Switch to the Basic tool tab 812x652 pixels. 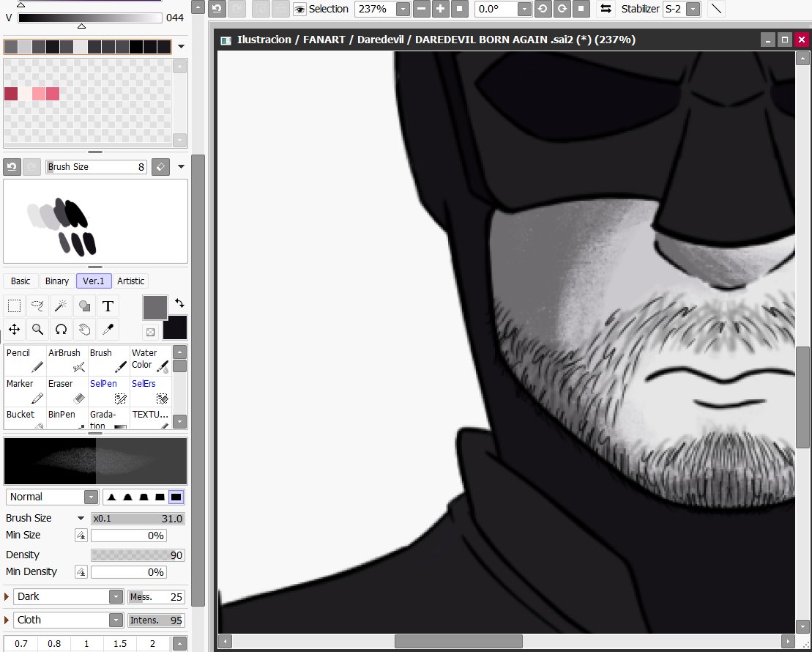pos(21,281)
